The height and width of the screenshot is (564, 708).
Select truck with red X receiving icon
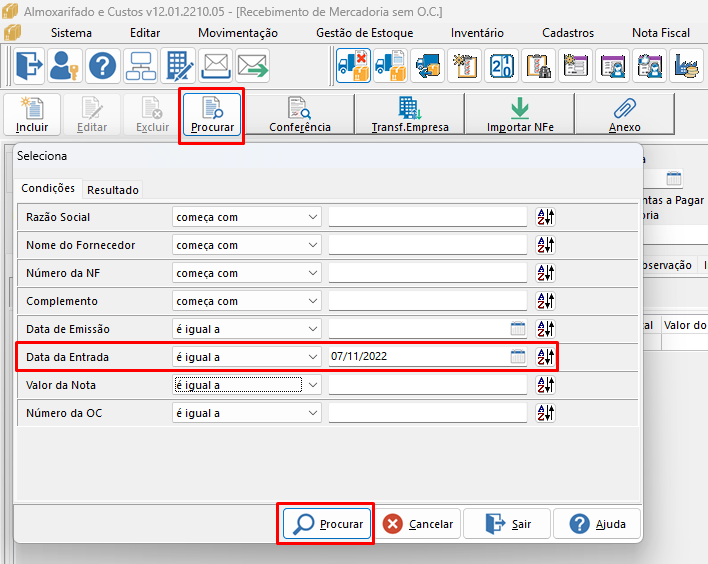click(354, 66)
